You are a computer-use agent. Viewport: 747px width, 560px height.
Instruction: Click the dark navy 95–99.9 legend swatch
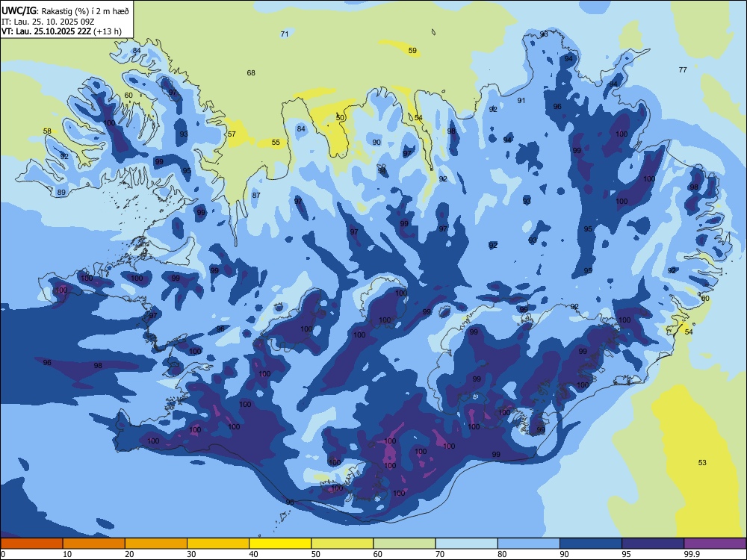(653, 544)
